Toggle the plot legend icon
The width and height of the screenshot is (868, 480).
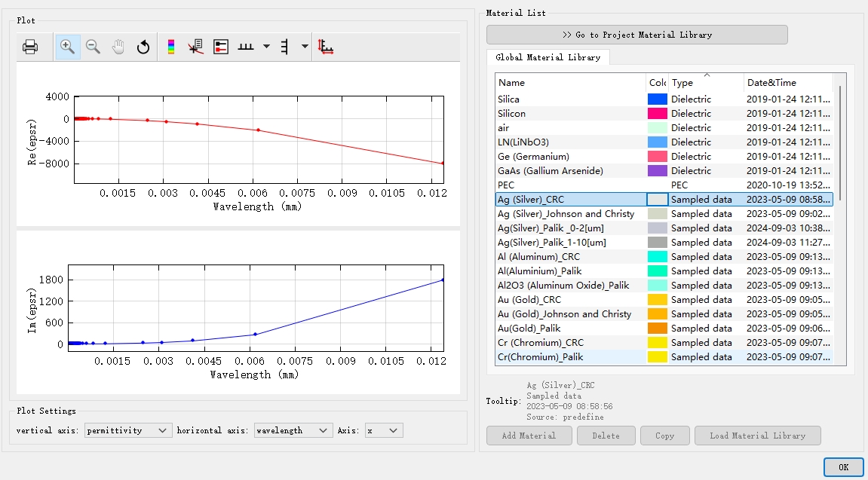(221, 47)
